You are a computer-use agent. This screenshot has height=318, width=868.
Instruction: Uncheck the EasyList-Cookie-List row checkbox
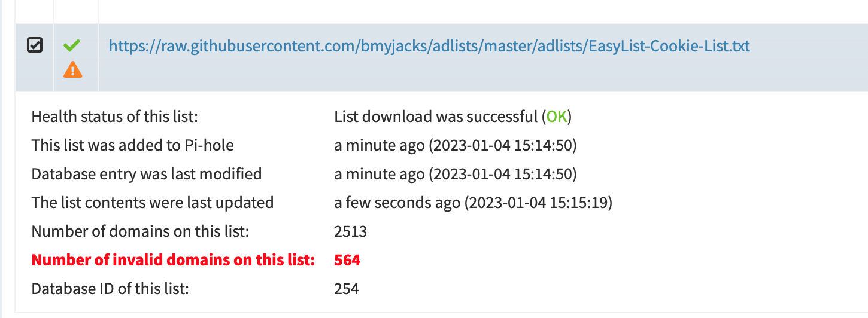pos(35,45)
